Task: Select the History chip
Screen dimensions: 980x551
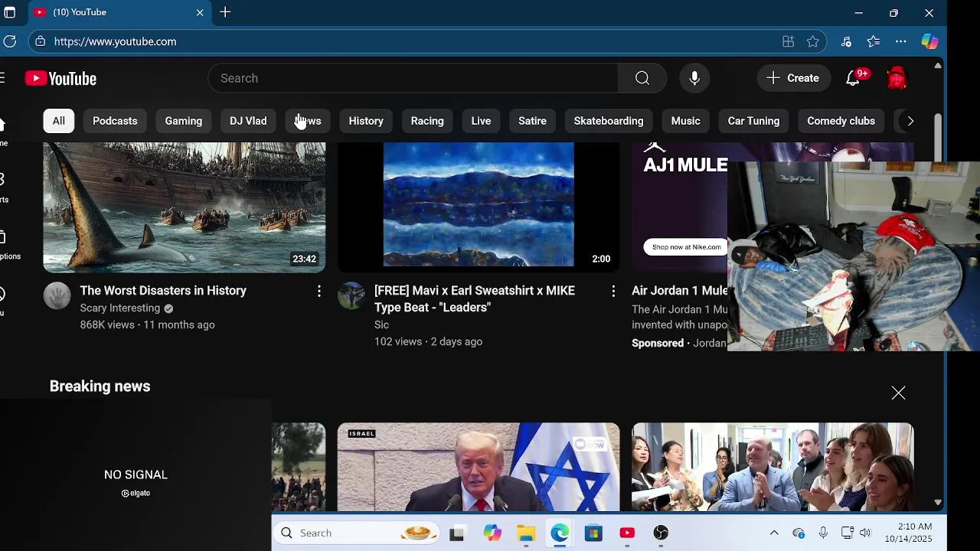Action: tap(366, 121)
